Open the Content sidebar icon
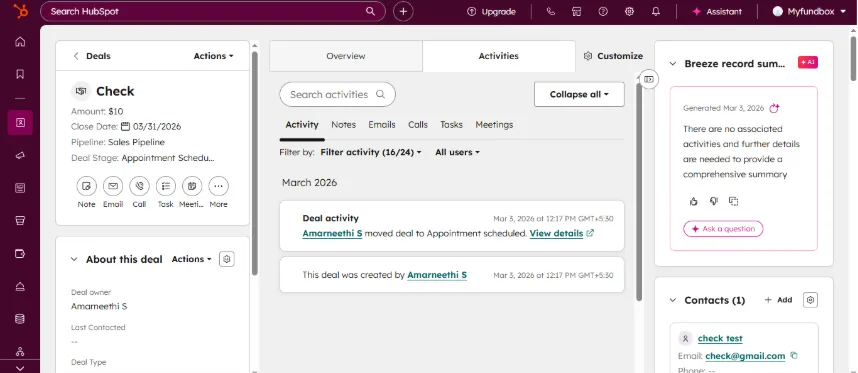Screen dimensions: 858x373 [20, 188]
